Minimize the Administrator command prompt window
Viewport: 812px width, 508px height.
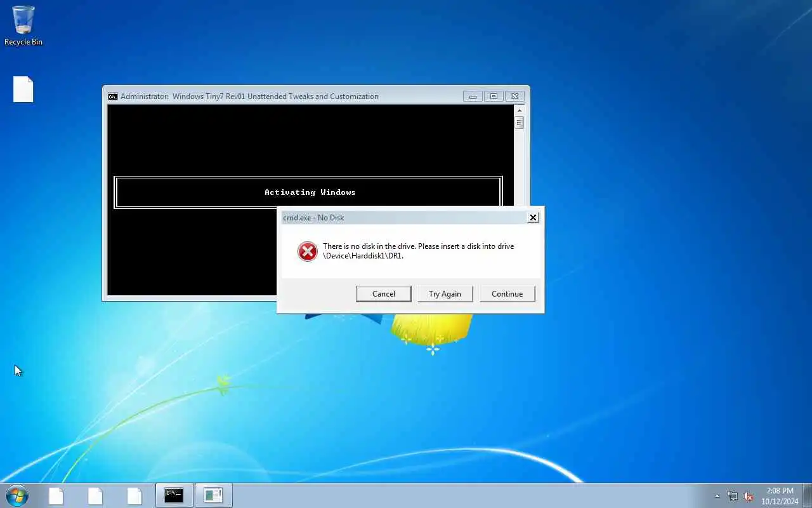point(473,97)
